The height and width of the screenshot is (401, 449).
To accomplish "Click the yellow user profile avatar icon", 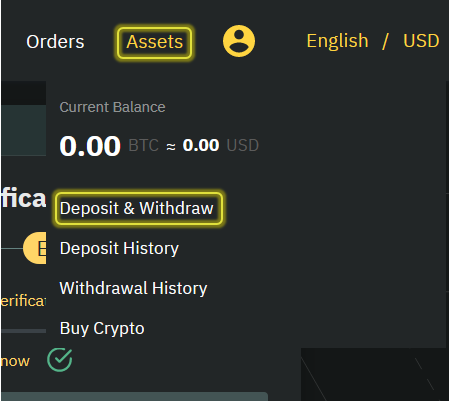I will point(239,41).
